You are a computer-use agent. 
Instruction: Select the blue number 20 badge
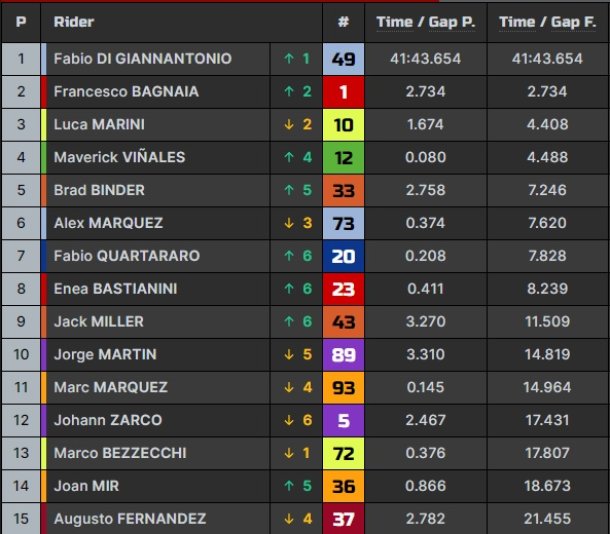pyautogui.click(x=344, y=256)
